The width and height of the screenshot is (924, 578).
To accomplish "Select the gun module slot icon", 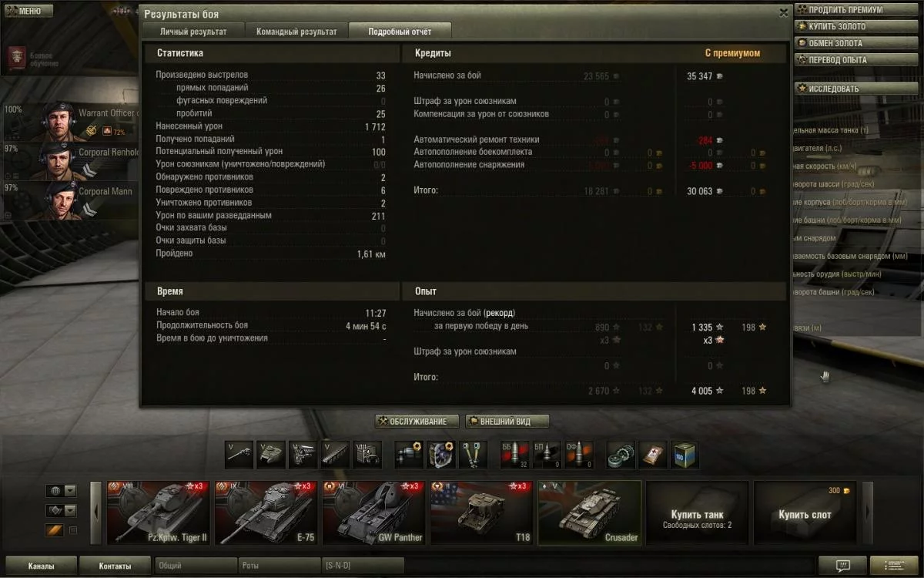I will [x=239, y=455].
